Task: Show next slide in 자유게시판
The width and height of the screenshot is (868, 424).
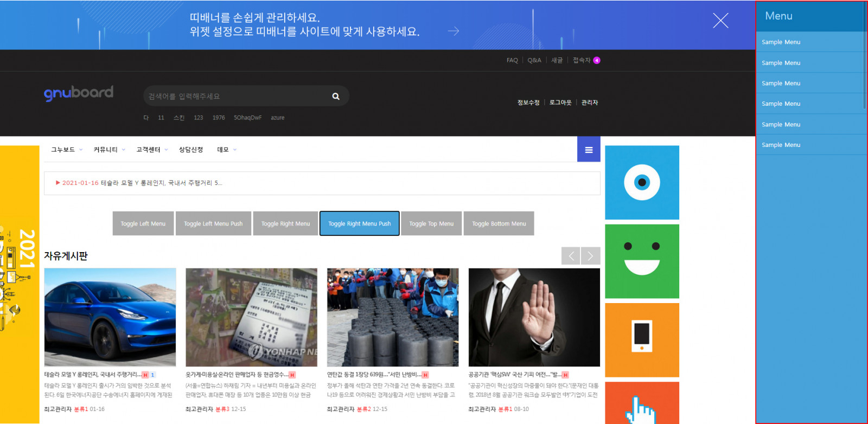Action: (591, 256)
